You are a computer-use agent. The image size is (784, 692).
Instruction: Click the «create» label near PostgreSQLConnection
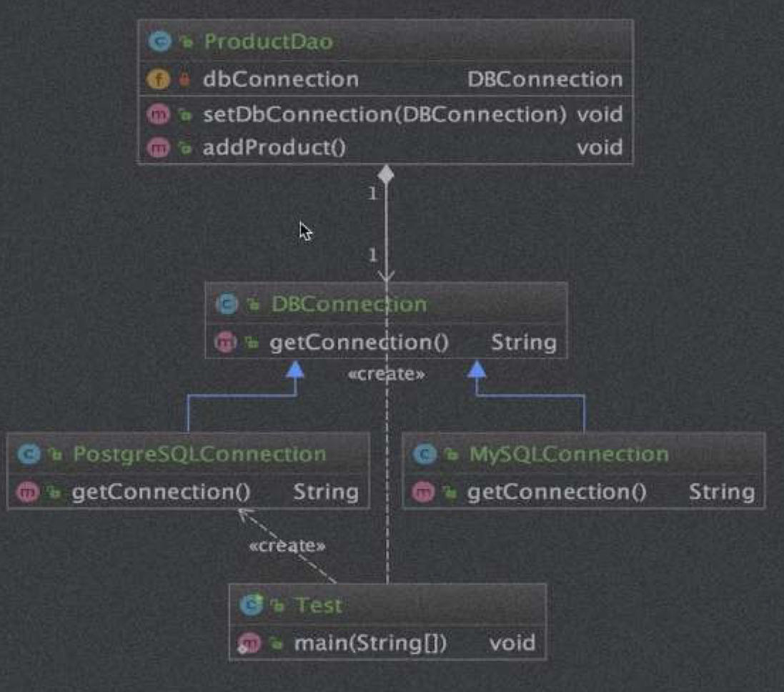286,546
